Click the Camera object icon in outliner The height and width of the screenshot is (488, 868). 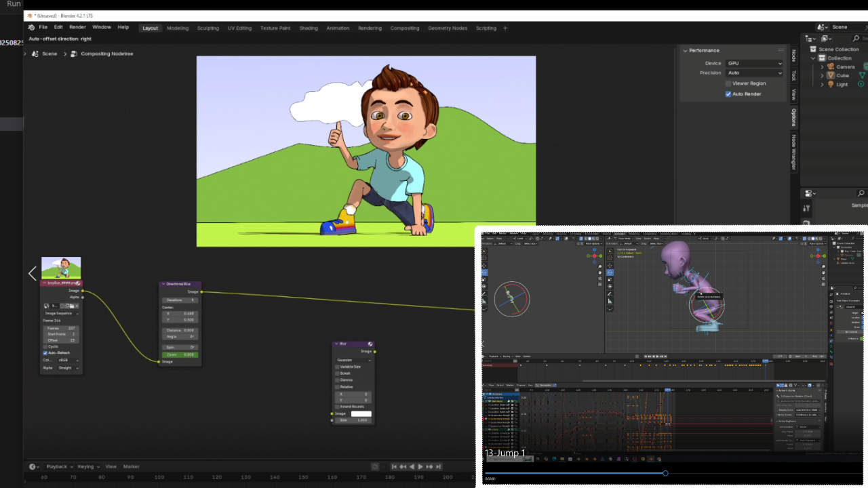pyautogui.click(x=831, y=66)
